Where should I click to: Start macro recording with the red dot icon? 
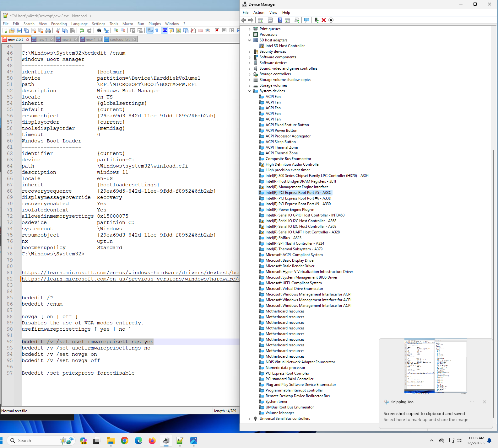coord(217,30)
